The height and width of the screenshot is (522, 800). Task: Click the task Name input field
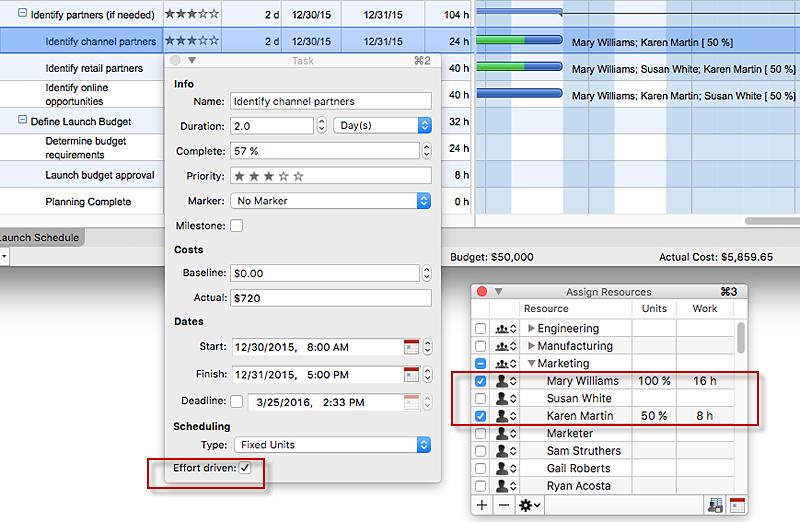pos(330,101)
